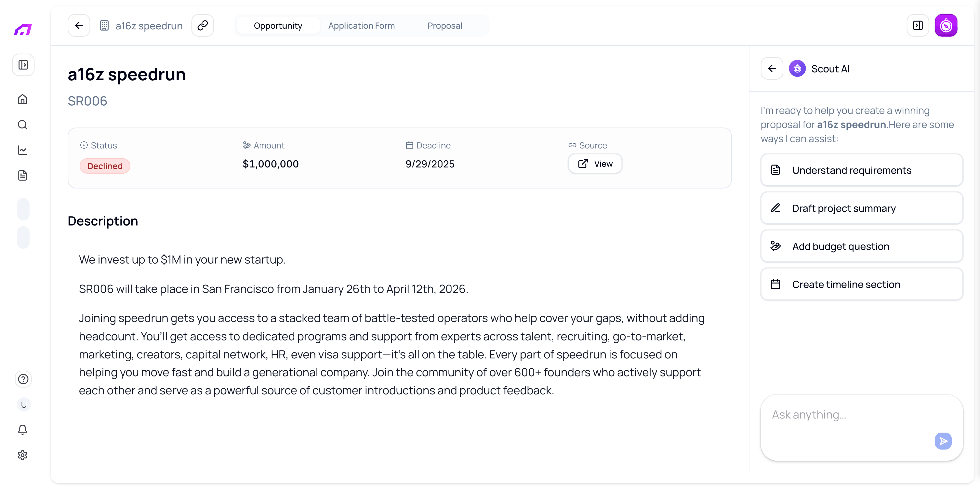The image size is (980, 489).
Task: Choose Understand requirements suggestion
Action: [x=861, y=170]
